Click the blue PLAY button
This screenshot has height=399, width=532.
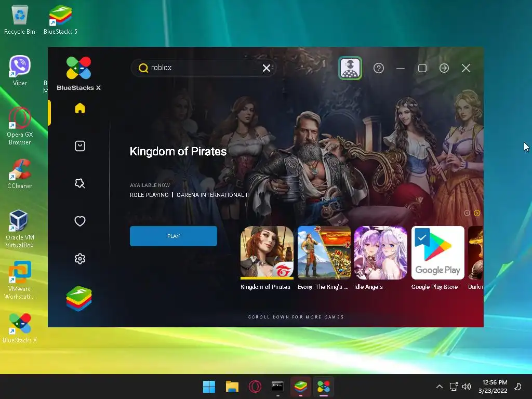(x=174, y=236)
